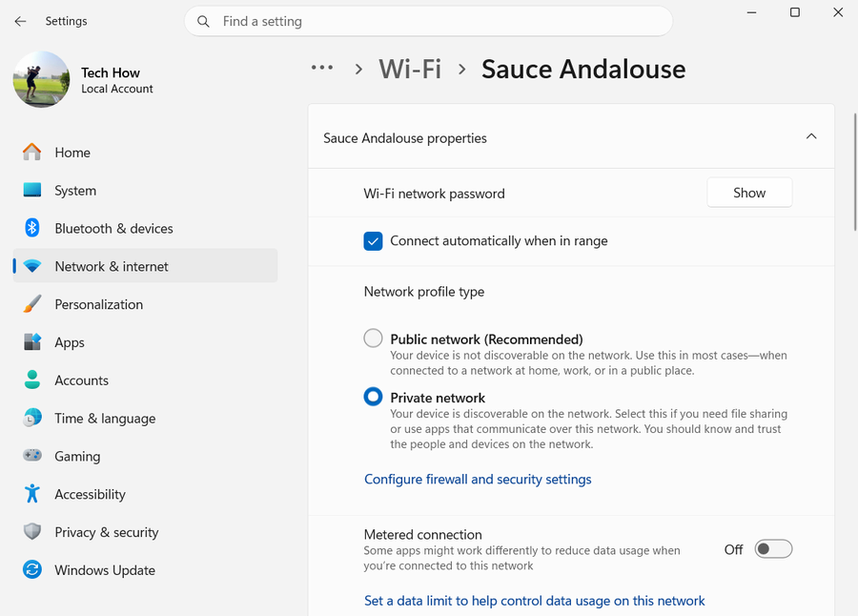Click the back arrow icon
Viewport: 858px width, 616px height.
20,21
